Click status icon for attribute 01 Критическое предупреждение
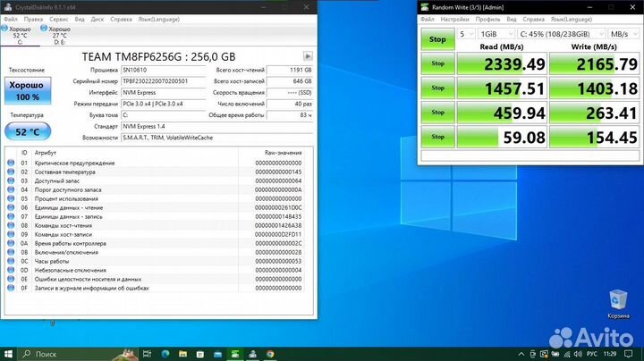This screenshot has height=361, width=644. click(x=11, y=163)
